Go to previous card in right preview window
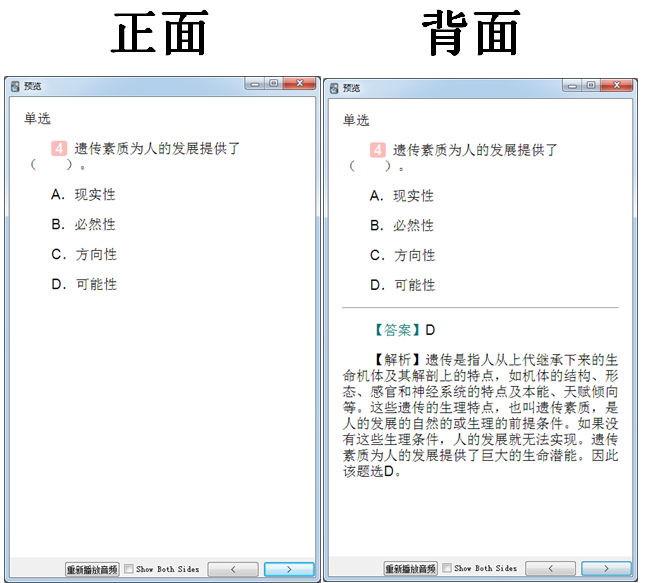 [x=551, y=569]
